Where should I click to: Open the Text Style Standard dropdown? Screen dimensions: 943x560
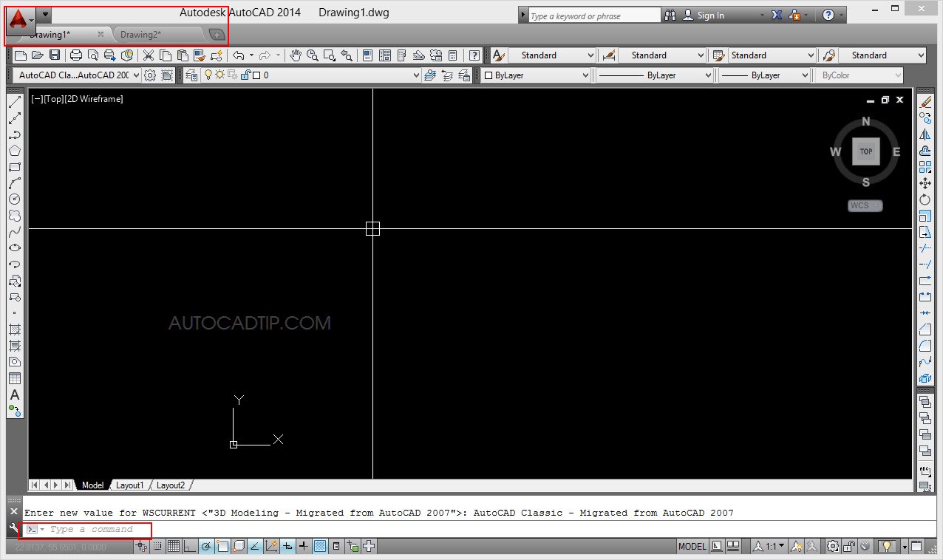pos(552,55)
